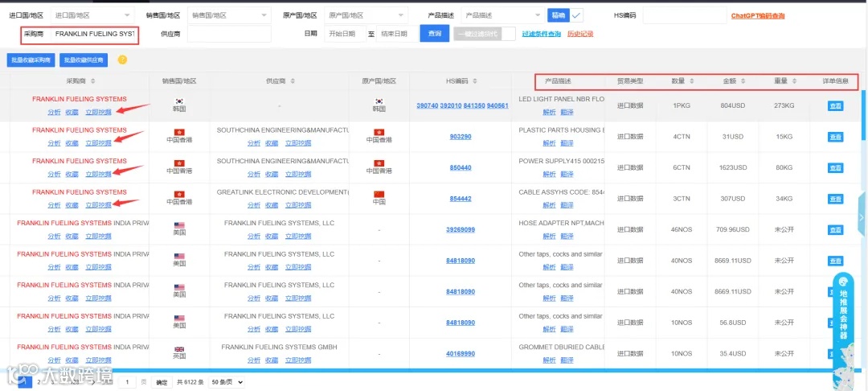Click the 结束日期 date field
The height and width of the screenshot is (391, 868).
click(x=397, y=34)
